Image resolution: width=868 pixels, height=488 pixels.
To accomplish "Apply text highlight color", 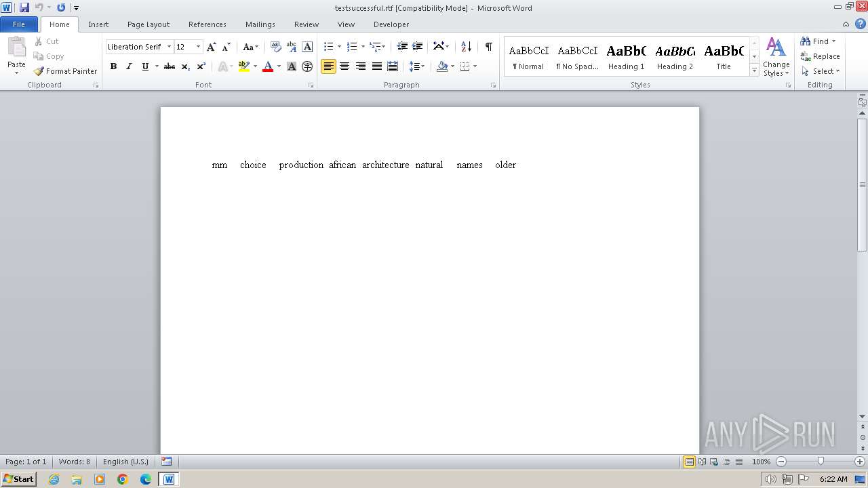I will coord(244,66).
